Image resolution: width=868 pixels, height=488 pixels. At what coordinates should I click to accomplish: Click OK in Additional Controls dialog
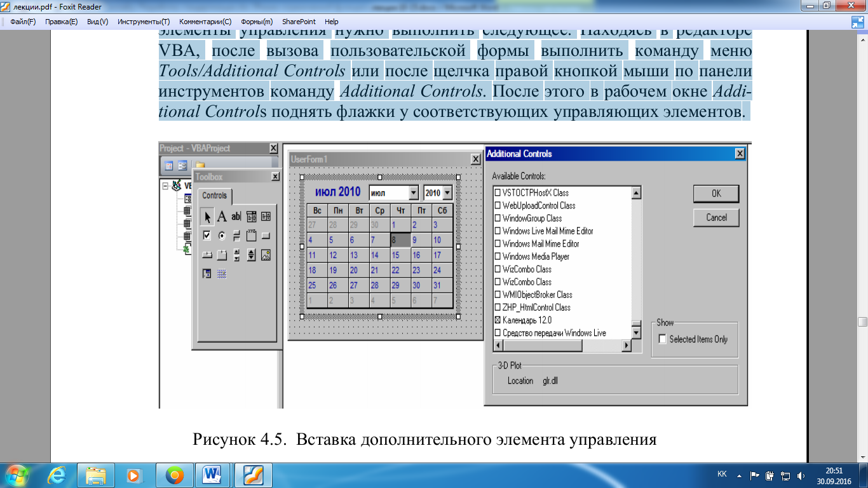[716, 194]
